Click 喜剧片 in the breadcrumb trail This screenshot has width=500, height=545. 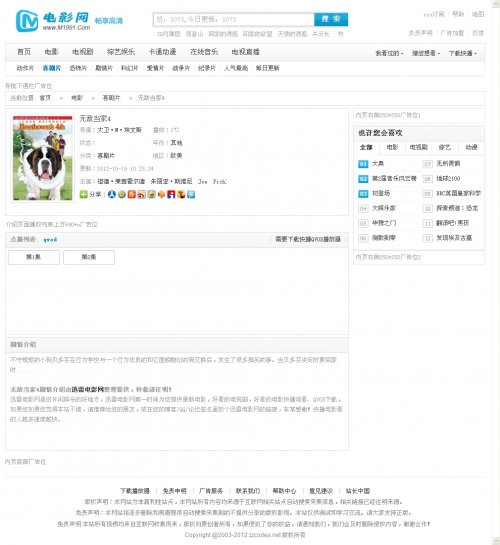coord(111,98)
